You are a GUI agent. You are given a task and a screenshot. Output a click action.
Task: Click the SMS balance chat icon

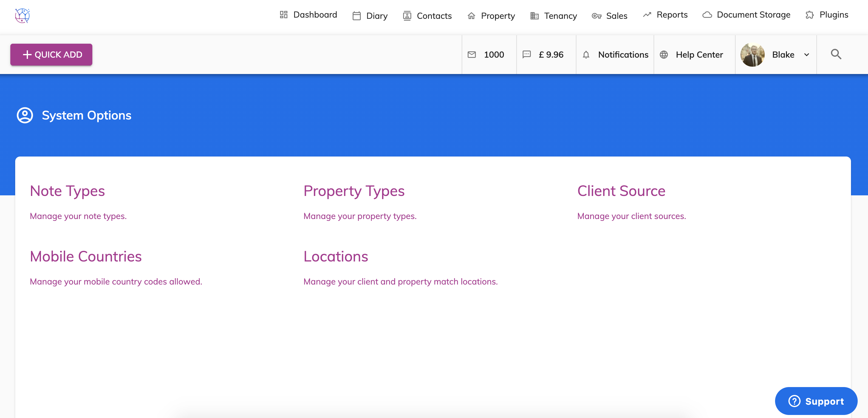pos(526,55)
